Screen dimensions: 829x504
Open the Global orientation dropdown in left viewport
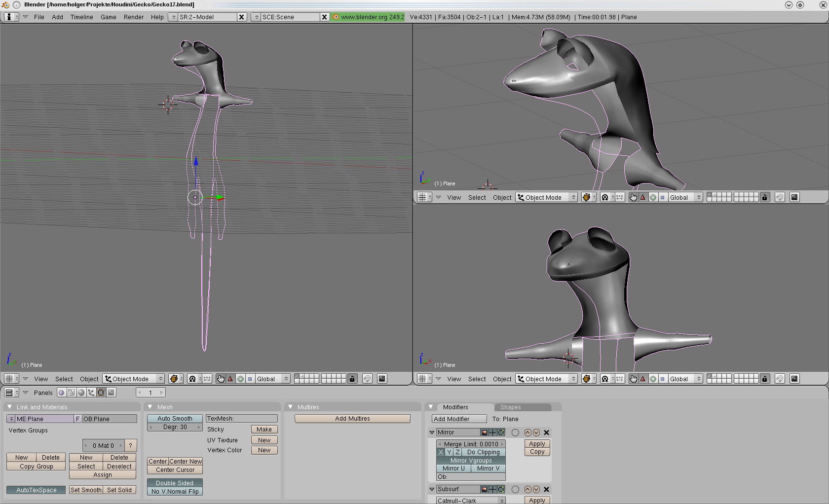click(x=272, y=379)
